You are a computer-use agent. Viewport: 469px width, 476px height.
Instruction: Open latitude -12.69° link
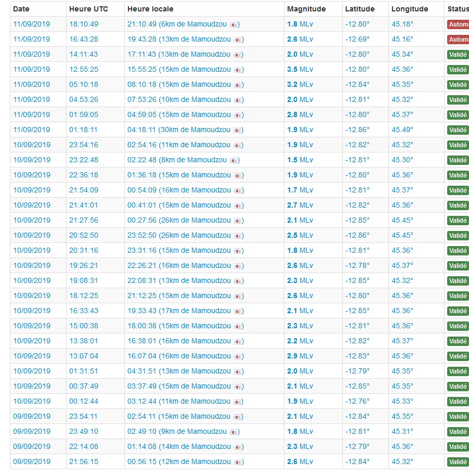[357, 39]
